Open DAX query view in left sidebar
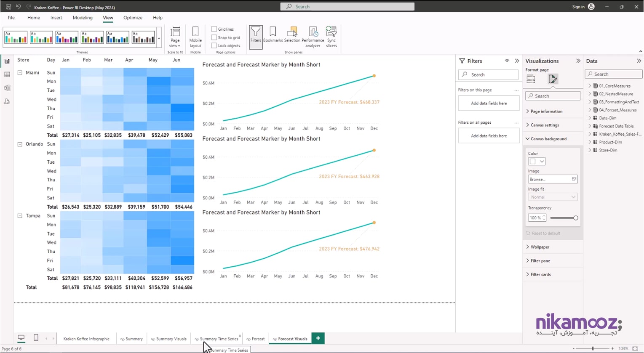 [7, 101]
